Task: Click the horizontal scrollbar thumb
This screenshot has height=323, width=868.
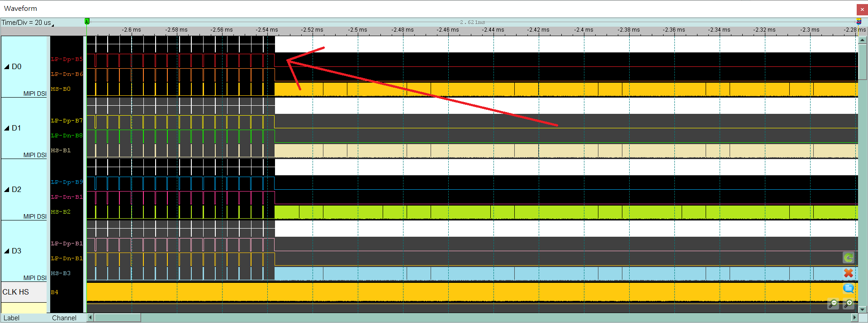Action: click(x=118, y=318)
